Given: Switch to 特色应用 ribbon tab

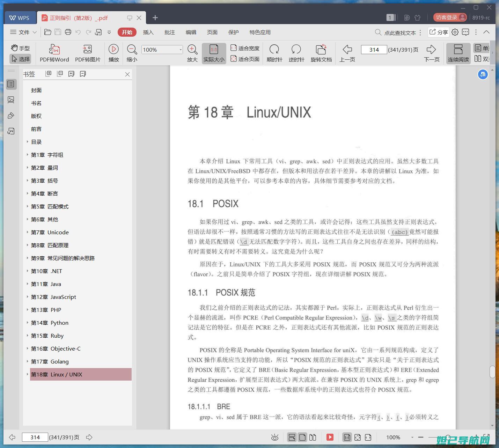Looking at the screenshot, I should 260,32.
